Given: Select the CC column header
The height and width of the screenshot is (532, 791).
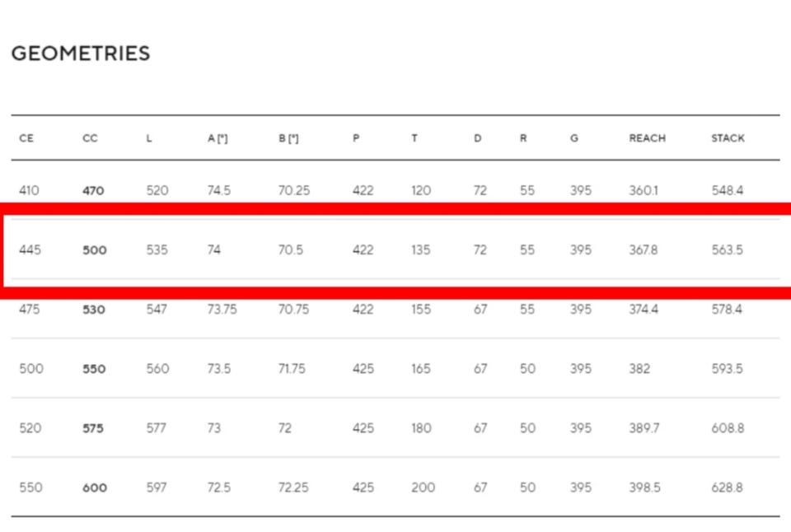Looking at the screenshot, I should [x=90, y=138].
